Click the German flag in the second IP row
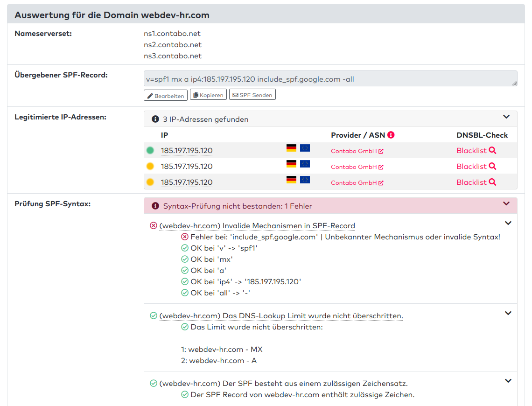The height and width of the screenshot is (406, 532). point(291,164)
